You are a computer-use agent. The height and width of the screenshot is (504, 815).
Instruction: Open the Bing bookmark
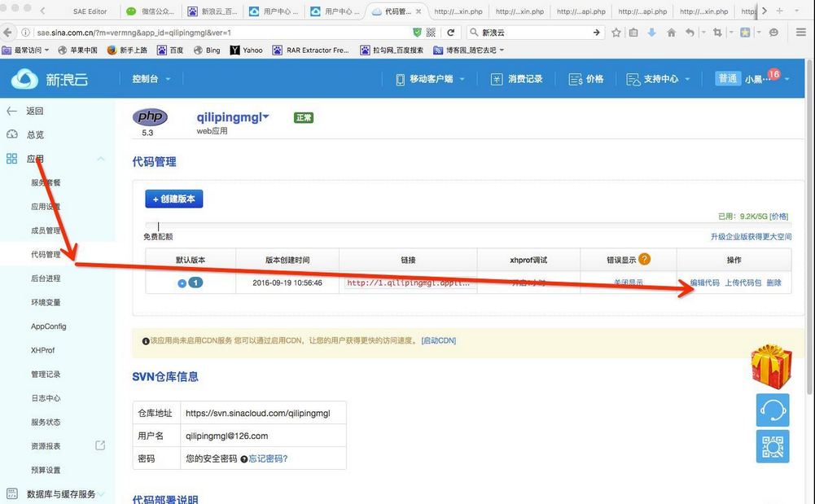click(207, 50)
